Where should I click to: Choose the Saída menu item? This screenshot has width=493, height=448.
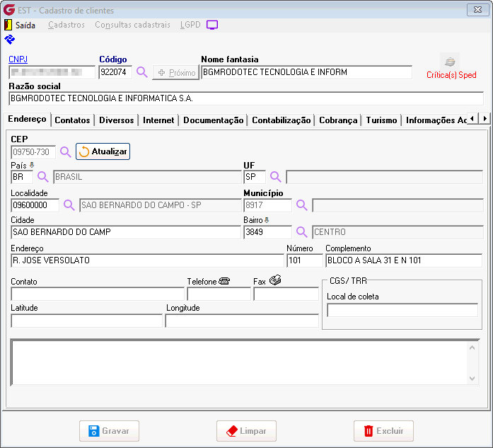[25, 25]
